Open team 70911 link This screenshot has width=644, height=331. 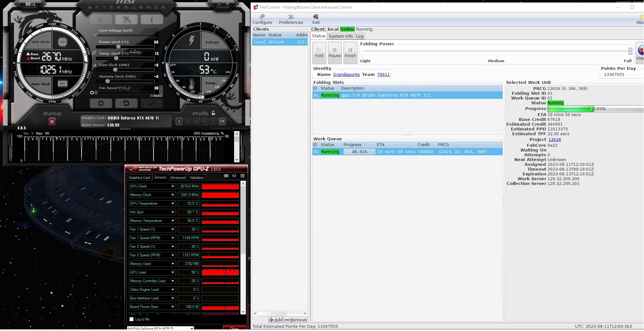click(383, 74)
